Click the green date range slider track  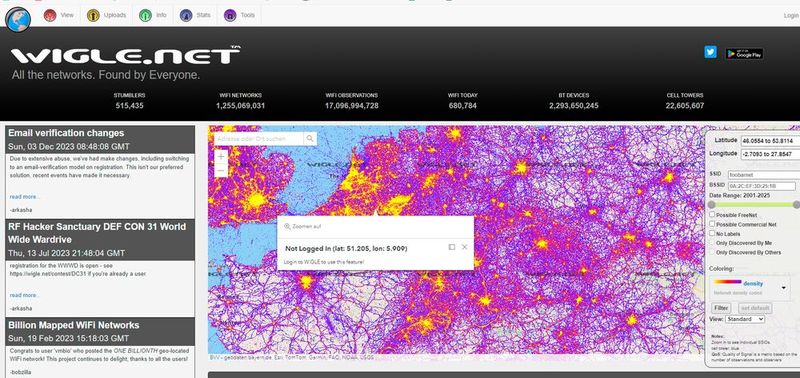754,205
